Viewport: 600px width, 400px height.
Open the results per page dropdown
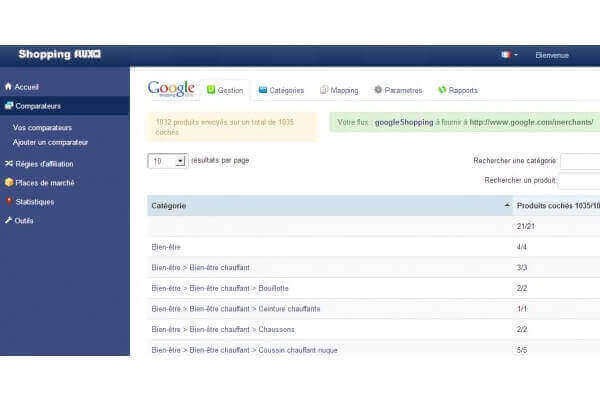(167, 161)
